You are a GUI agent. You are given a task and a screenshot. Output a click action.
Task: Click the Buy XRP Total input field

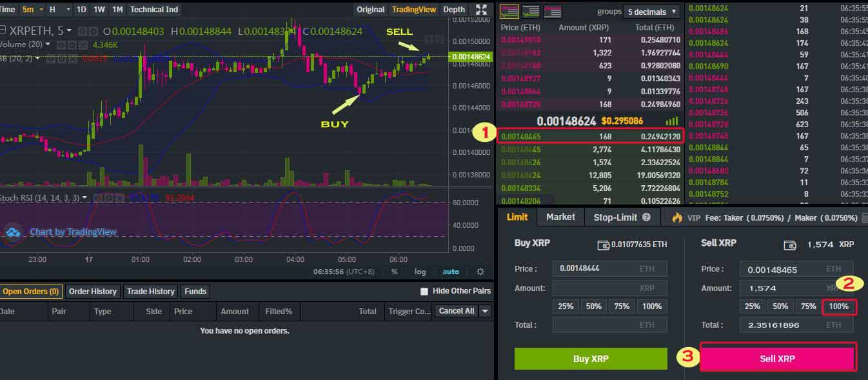coord(609,325)
